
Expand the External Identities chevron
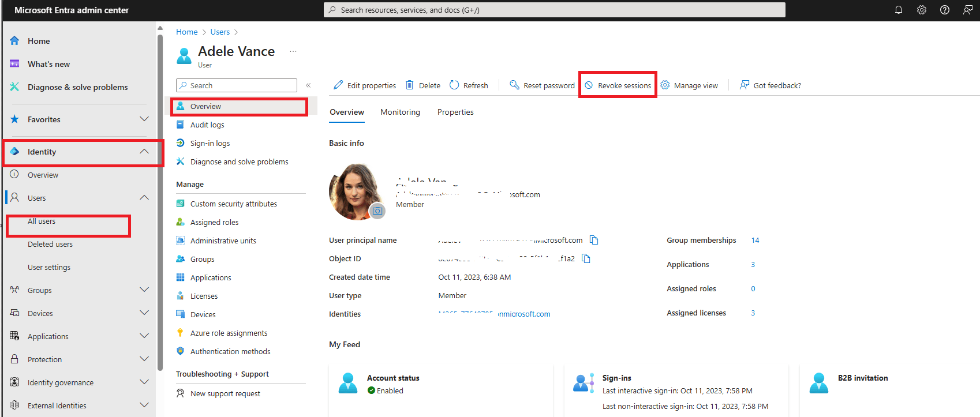tap(144, 405)
